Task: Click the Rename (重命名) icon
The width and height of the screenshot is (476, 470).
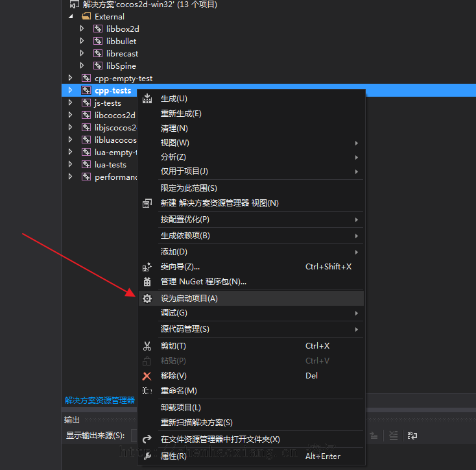Action: (147, 390)
